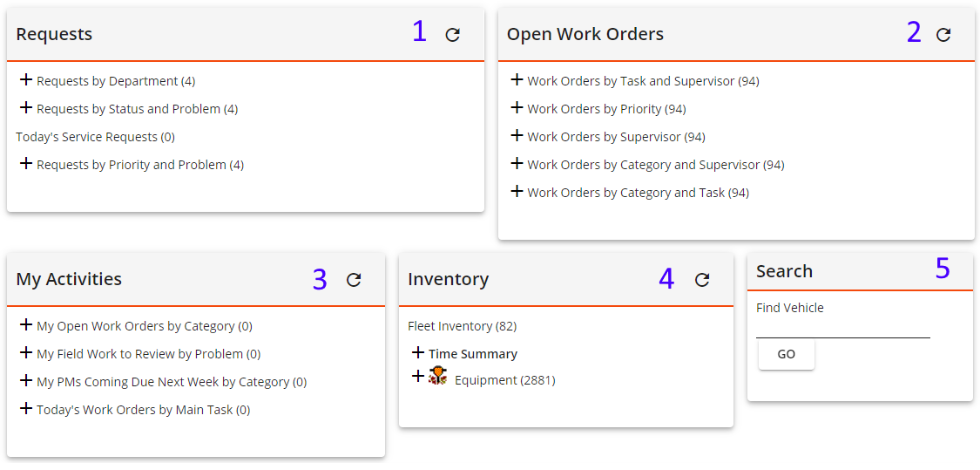Expand My Open Work Orders by Category
Image resolution: width=980 pixels, height=470 pixels.
click(26, 325)
